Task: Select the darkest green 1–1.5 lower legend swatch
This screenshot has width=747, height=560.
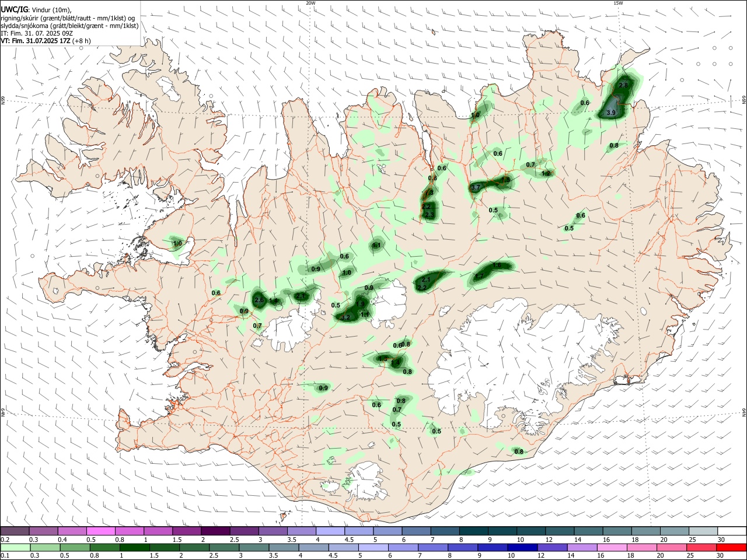Action: tap(134, 547)
